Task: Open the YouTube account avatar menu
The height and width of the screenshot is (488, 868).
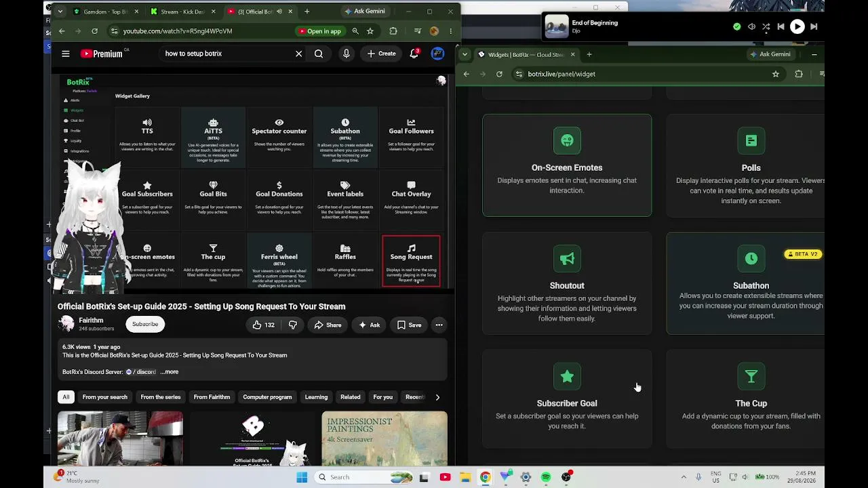Action: pyautogui.click(x=438, y=54)
